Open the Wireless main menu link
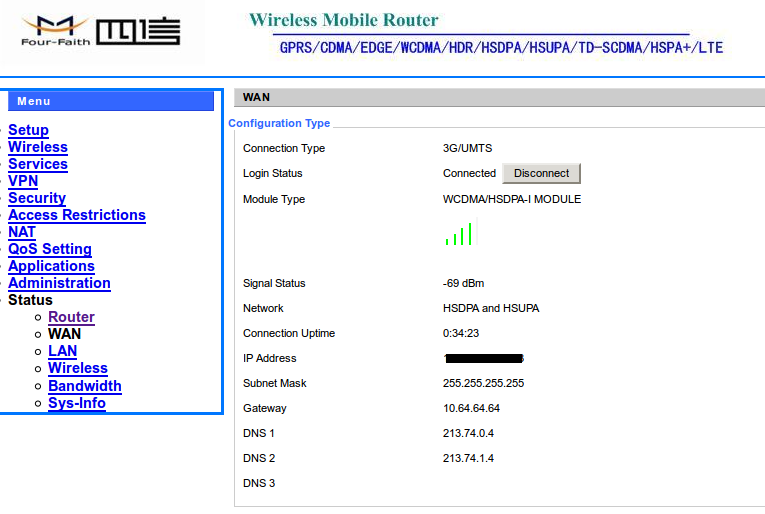 (x=38, y=147)
